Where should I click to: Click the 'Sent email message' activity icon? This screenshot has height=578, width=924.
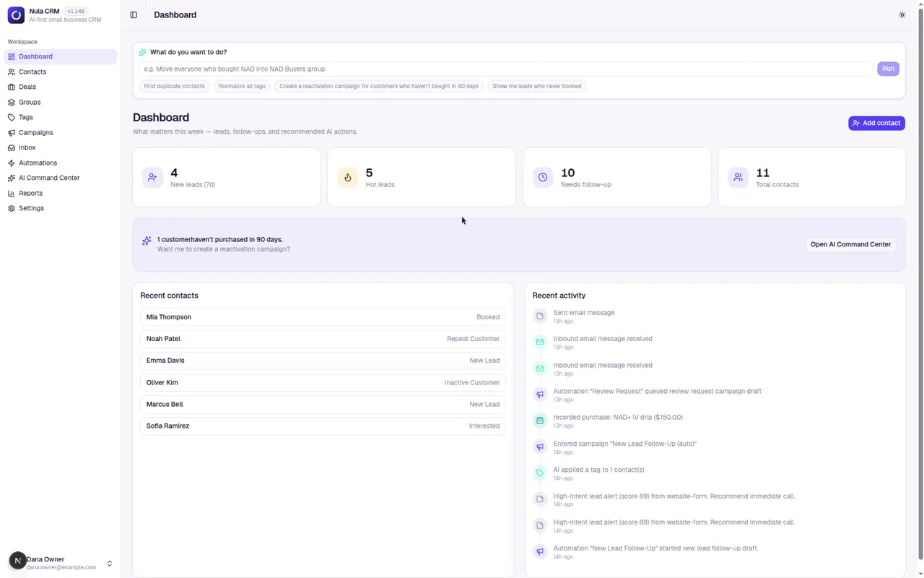coord(540,316)
